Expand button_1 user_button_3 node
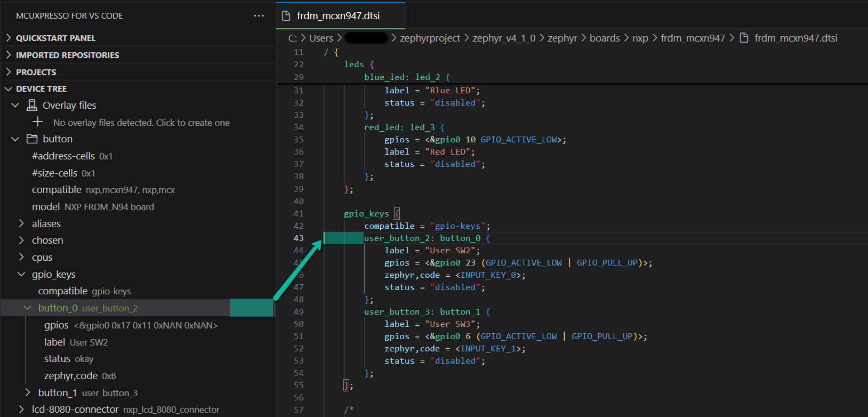 [x=28, y=392]
